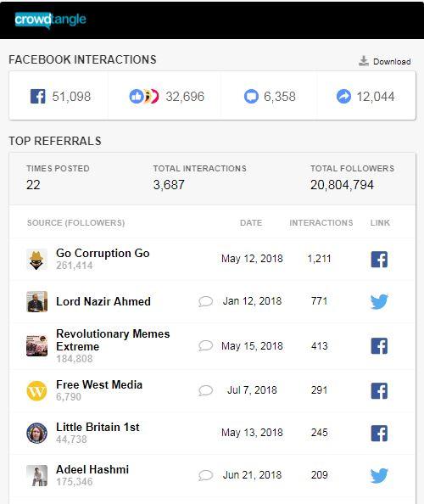This screenshot has height=504, width=424.
Task: Open Lord Nazir Ahmed's Twitter link icon
Action: pos(379,301)
